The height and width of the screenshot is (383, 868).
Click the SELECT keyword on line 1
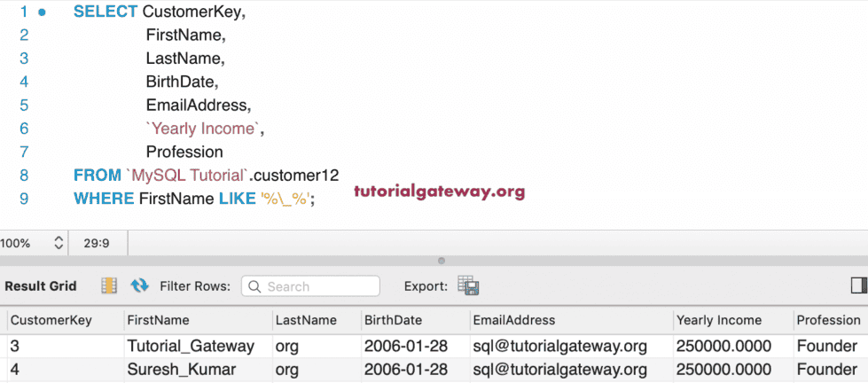[106, 12]
